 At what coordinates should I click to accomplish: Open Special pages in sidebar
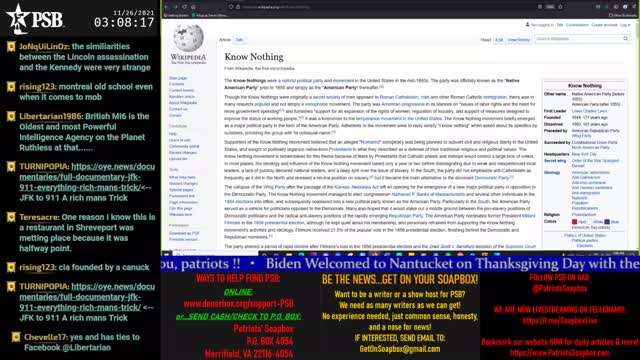click(x=181, y=190)
